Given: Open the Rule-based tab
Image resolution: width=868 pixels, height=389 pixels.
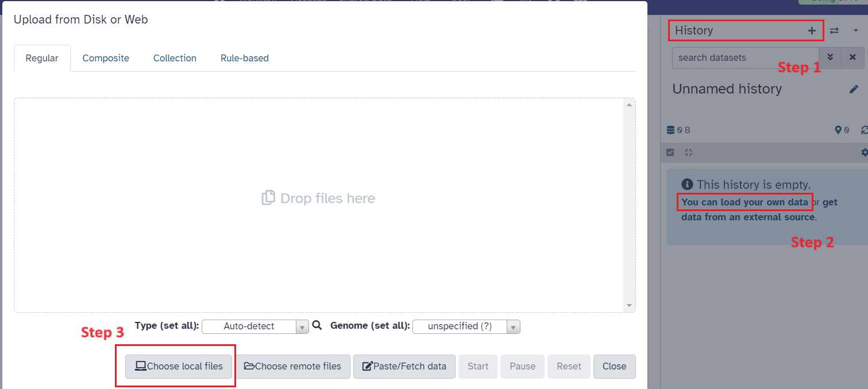Looking at the screenshot, I should tap(244, 58).
